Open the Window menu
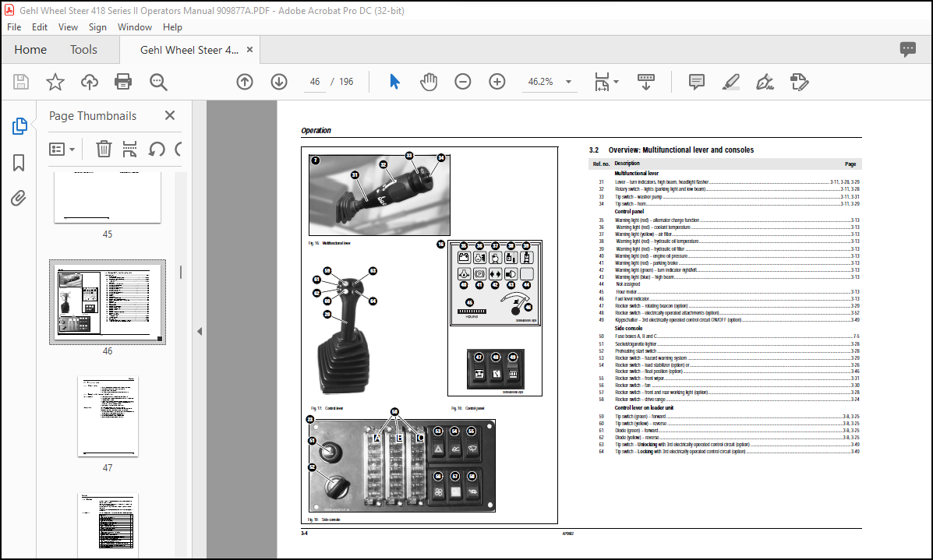933x560 pixels. point(135,26)
